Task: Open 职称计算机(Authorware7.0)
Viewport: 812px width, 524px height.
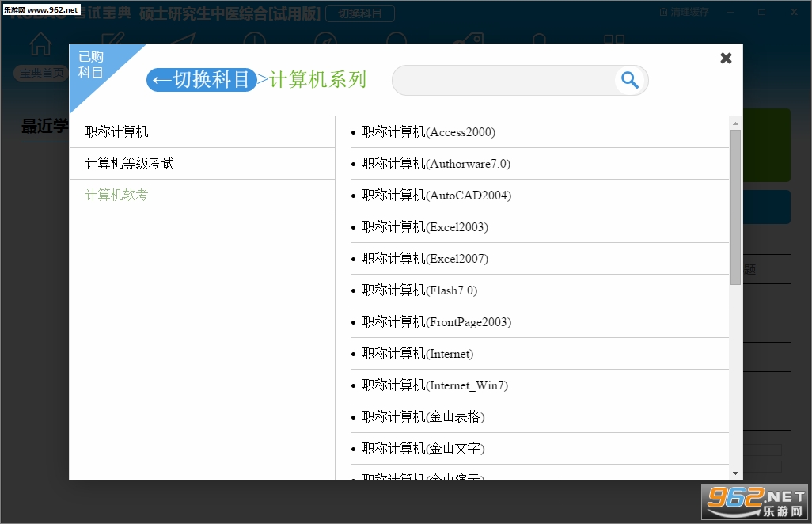Action: [x=540, y=164]
